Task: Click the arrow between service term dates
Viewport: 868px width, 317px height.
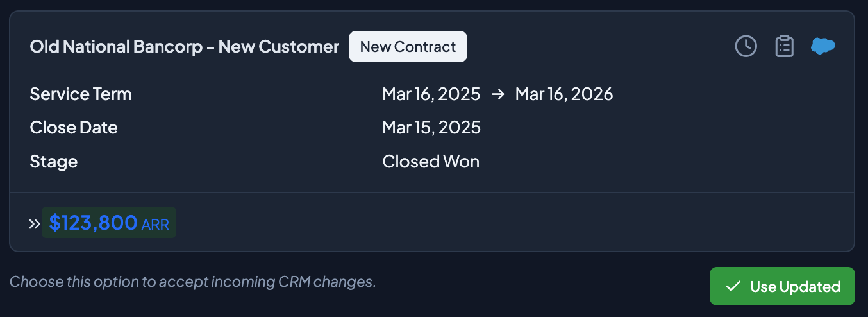Action: (x=497, y=94)
